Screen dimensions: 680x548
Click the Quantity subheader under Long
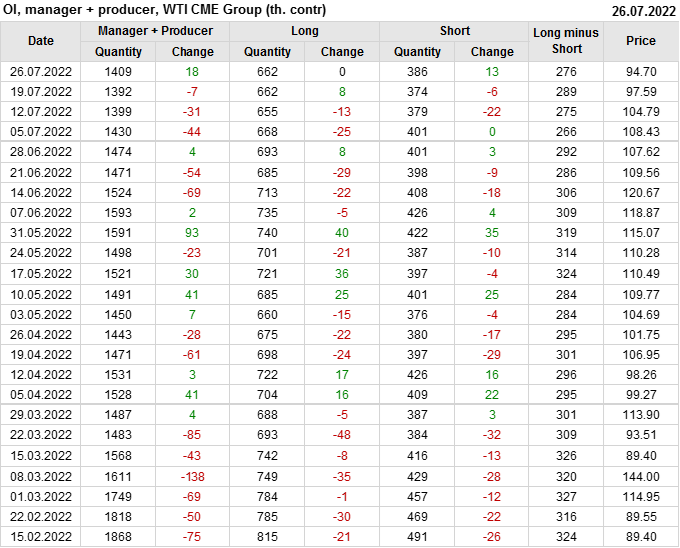[268, 52]
